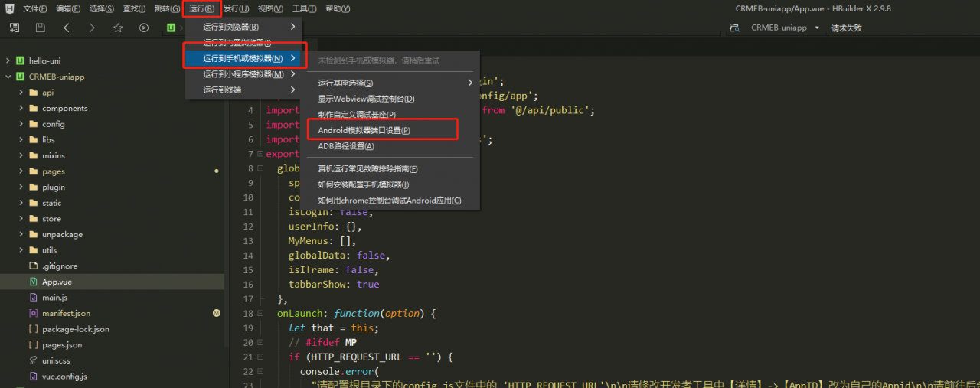Open the 查找(I) menu
980x388 pixels.
coord(134,8)
